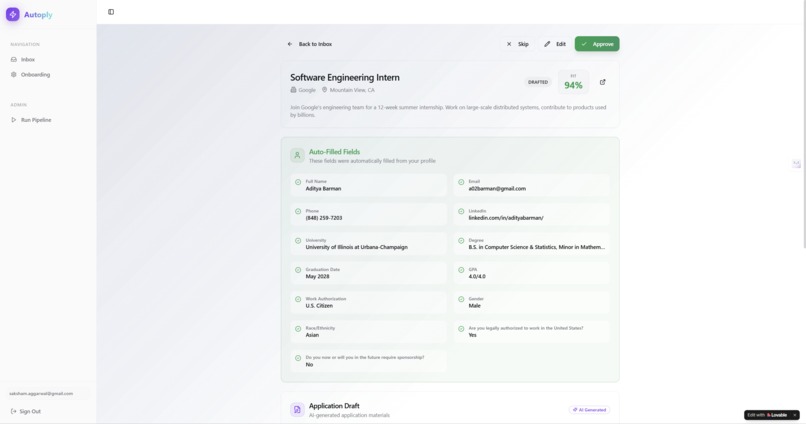This screenshot has height=424, width=806.
Task: Select the Male gender value
Action: click(474, 306)
